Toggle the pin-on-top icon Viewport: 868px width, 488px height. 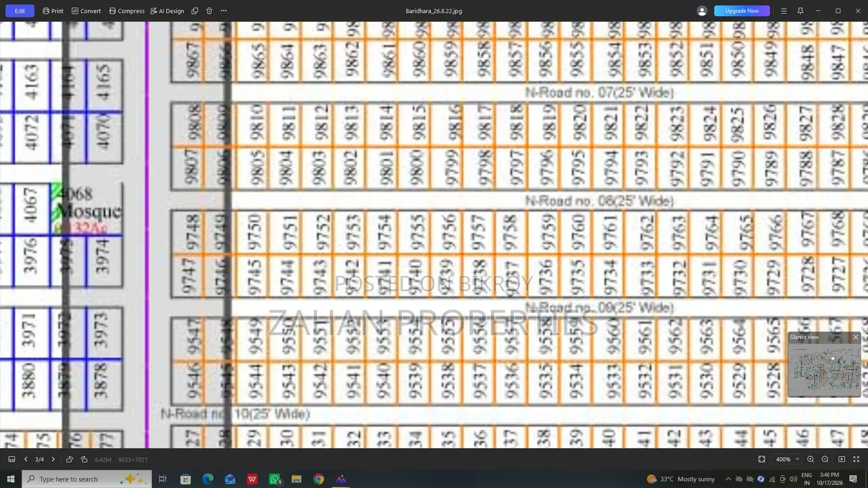(800, 11)
